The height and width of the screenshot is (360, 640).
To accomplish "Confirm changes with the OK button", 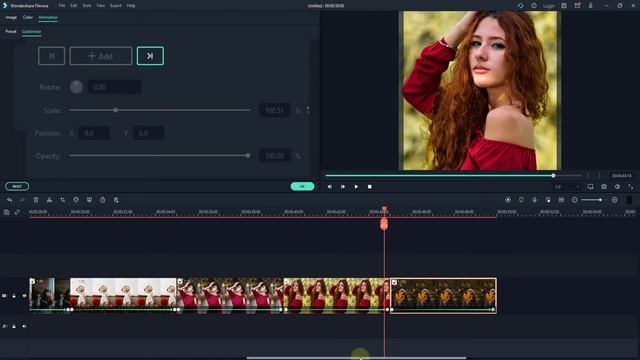I will (x=302, y=186).
